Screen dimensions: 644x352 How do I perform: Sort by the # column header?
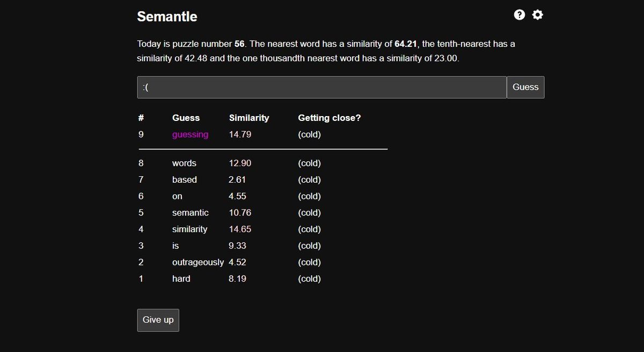141,118
